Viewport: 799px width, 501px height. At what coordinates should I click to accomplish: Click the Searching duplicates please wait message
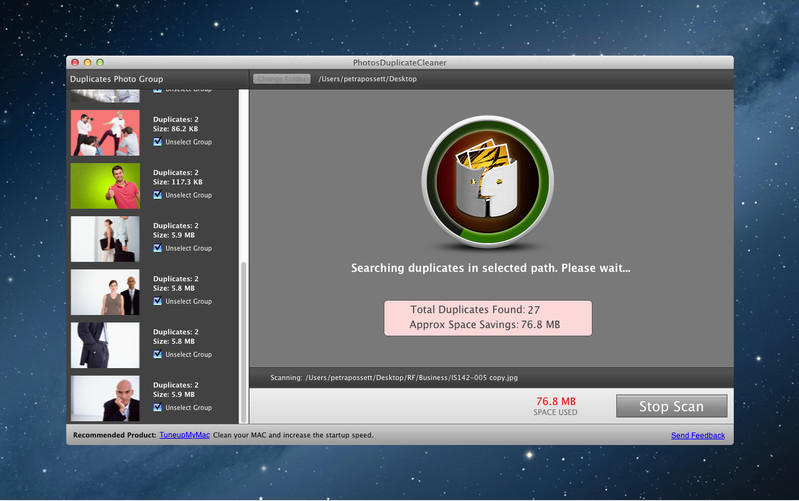tap(490, 268)
